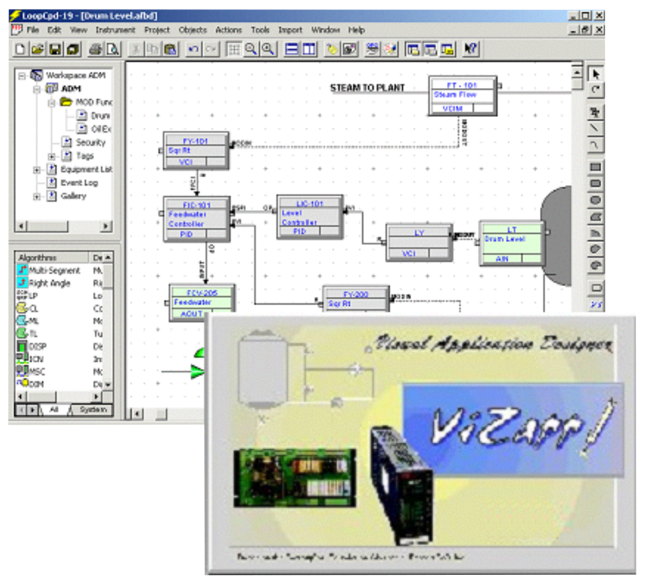The width and height of the screenshot is (650, 587).
Task: Undo the last action via toolbar
Action: [193, 49]
